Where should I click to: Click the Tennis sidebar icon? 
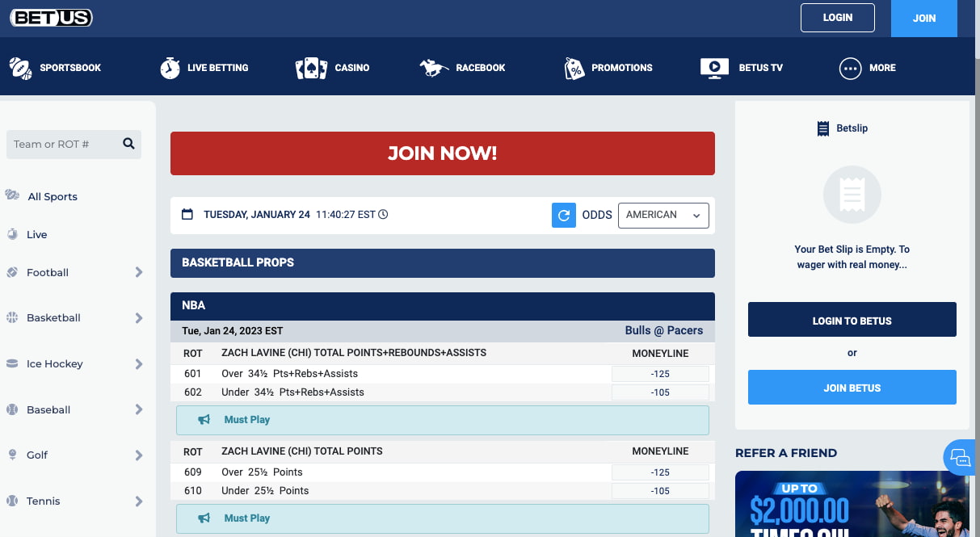pos(12,501)
